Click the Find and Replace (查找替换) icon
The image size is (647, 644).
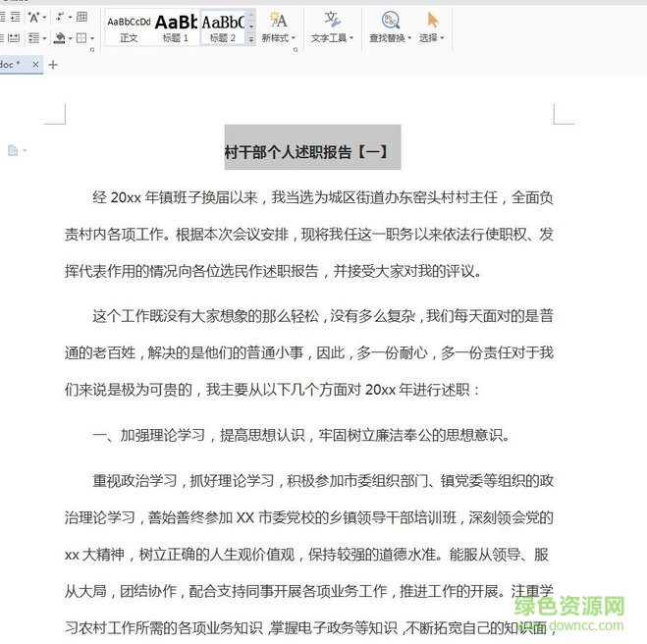pyautogui.click(x=390, y=20)
